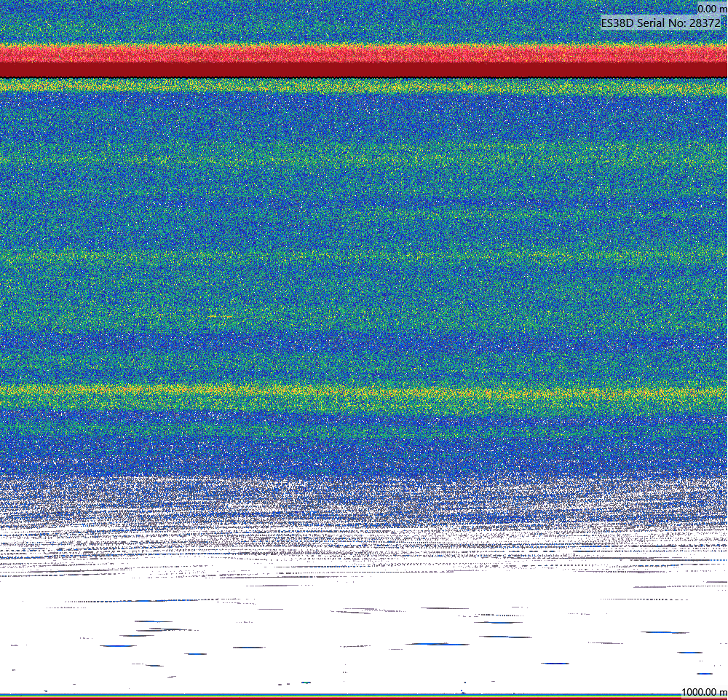Click the thin green-blue line above the bottom red edge
The height and width of the screenshot is (700, 728).
[x=364, y=696]
